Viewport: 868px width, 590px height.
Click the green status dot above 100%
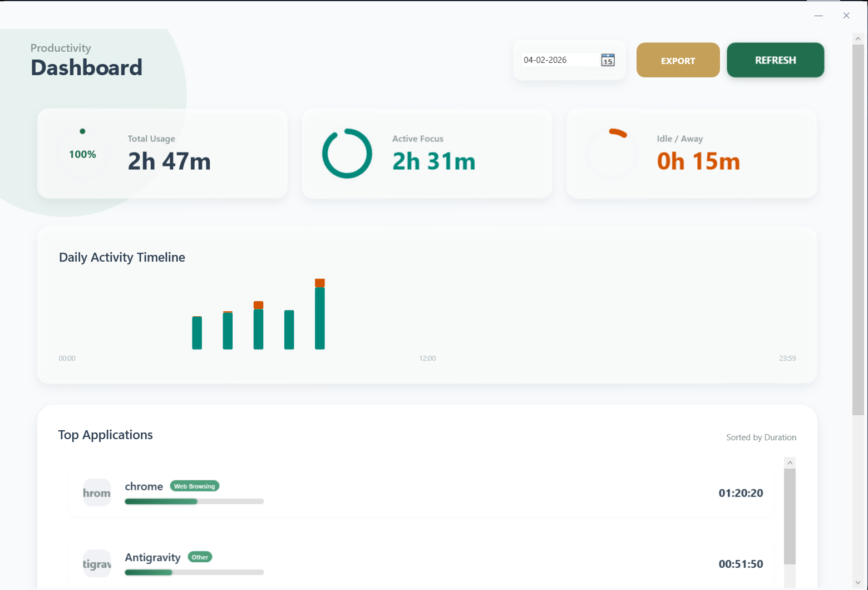(82, 131)
